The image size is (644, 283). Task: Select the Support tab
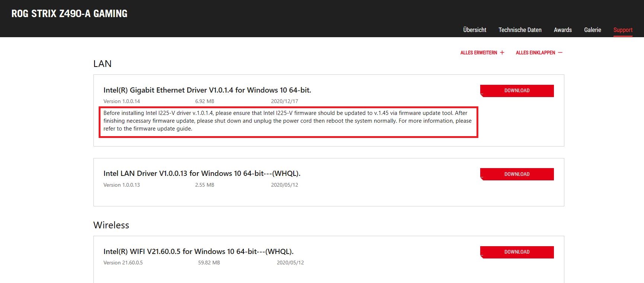(623, 30)
